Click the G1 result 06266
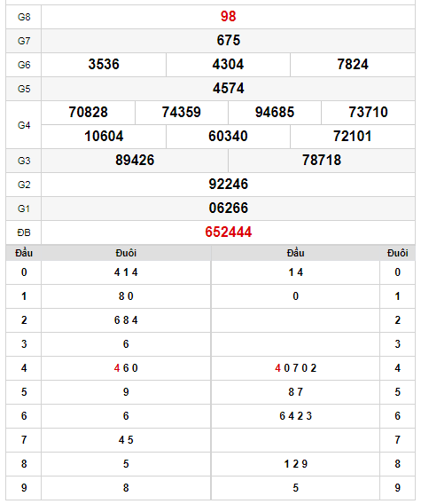This screenshot has height=504, width=421. 229,209
